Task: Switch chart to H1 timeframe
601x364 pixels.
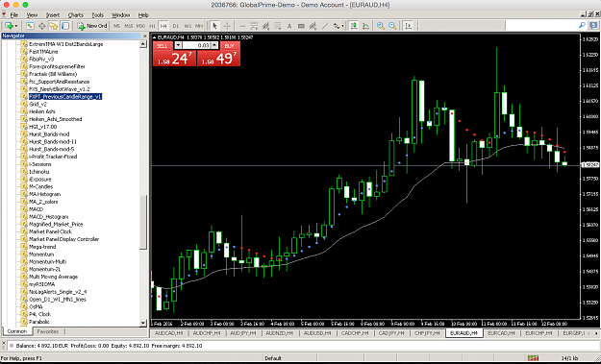Action: tap(152, 26)
